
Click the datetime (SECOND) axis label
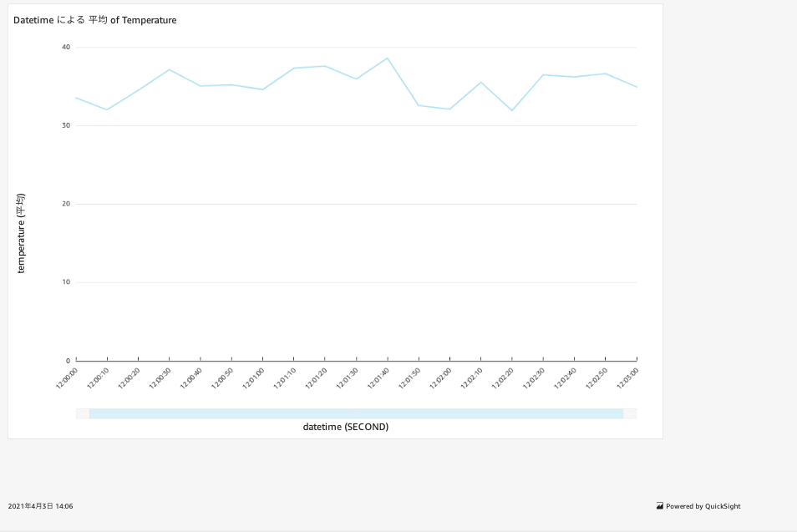[x=346, y=426]
